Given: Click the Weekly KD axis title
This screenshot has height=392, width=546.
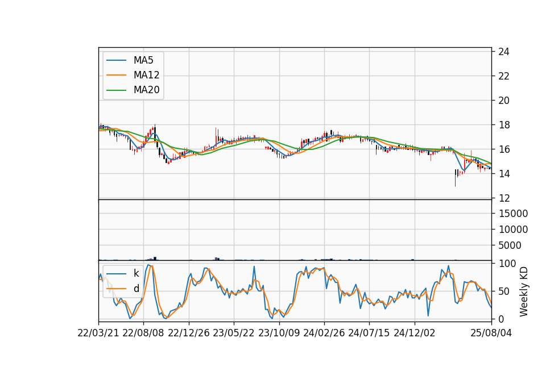Looking at the screenshot, I should 524,291.
